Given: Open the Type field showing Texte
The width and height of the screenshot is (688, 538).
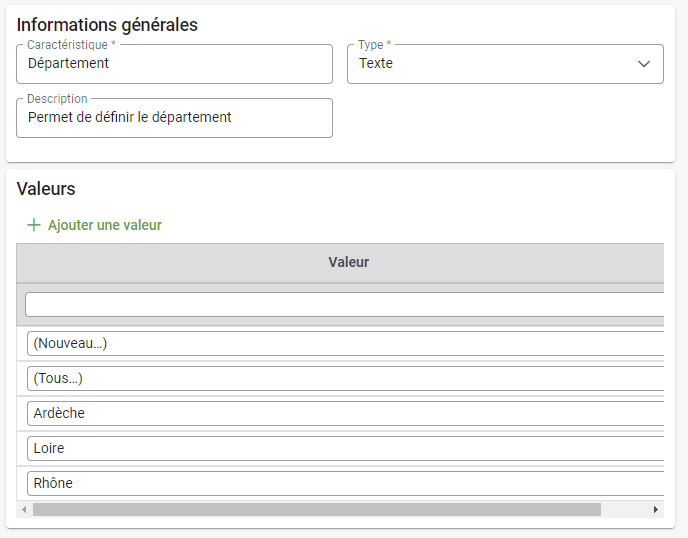Looking at the screenshot, I should coord(490,64).
